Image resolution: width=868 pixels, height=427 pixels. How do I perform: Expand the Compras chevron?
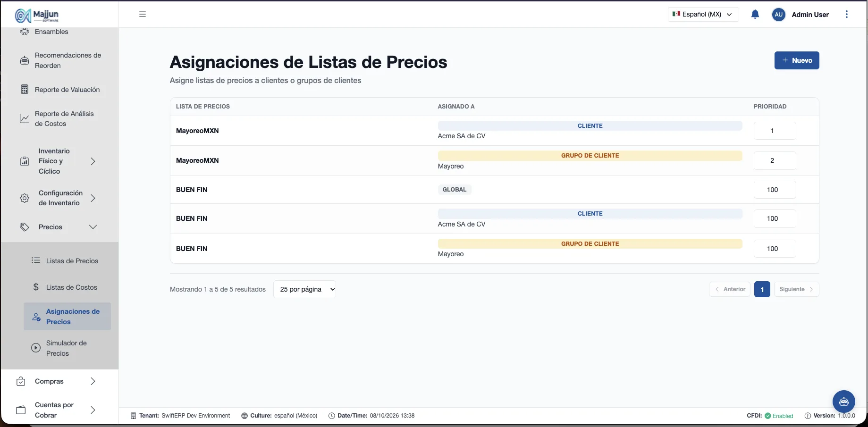[x=93, y=381]
